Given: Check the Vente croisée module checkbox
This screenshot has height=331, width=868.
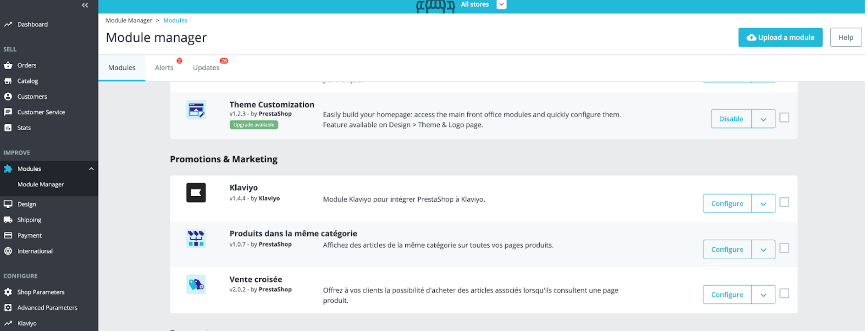Looking at the screenshot, I should click(784, 293).
